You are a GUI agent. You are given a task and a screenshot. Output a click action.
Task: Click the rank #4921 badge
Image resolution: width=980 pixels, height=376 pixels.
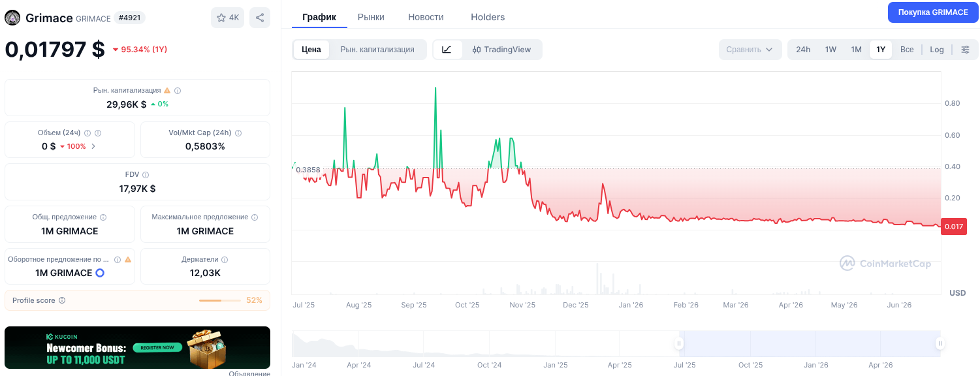pos(131,18)
